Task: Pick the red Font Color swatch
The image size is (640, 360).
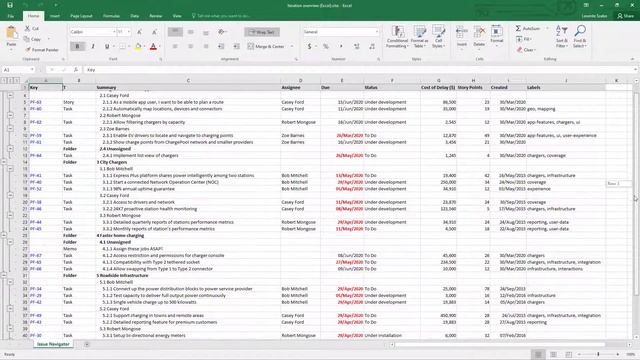Action: [153, 47]
